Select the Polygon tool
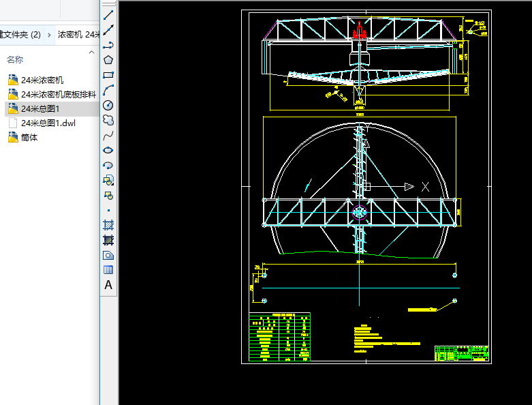This screenshot has height=405, width=532. coord(108,60)
